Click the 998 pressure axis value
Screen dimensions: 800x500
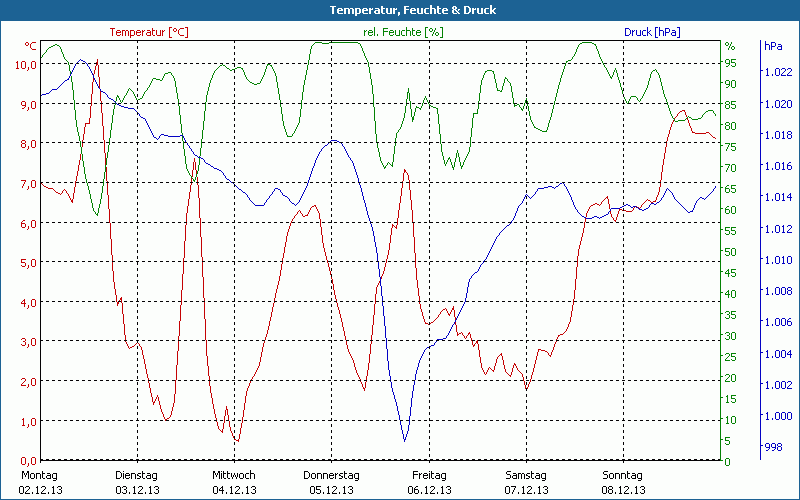(773, 447)
